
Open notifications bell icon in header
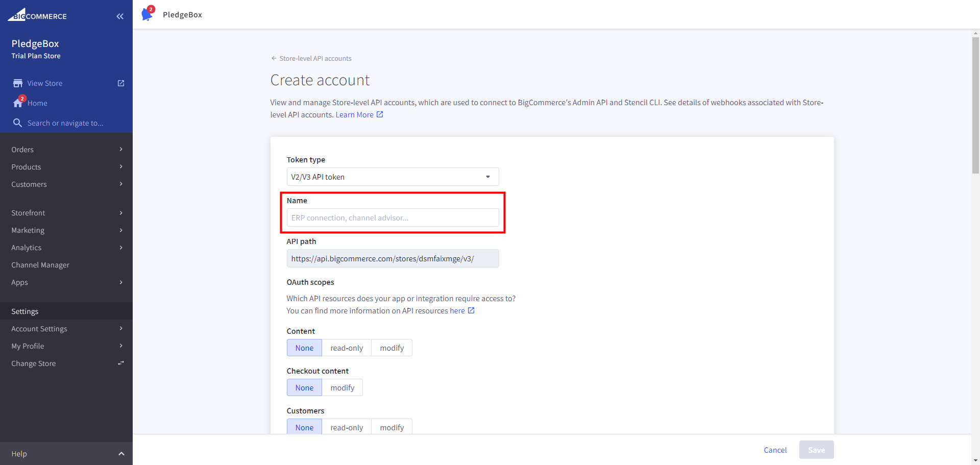[148, 14]
